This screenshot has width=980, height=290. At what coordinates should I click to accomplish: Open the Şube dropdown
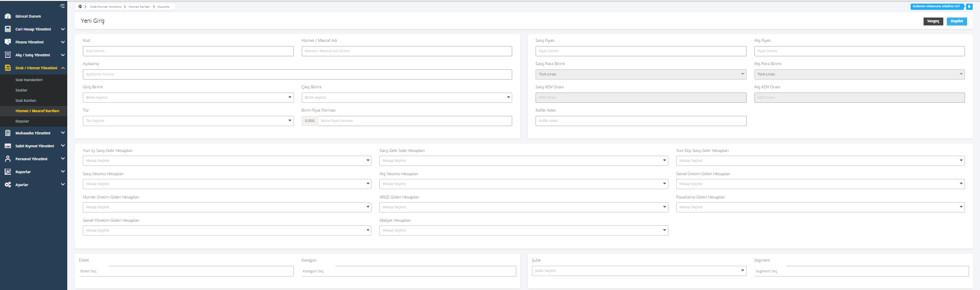click(639, 270)
